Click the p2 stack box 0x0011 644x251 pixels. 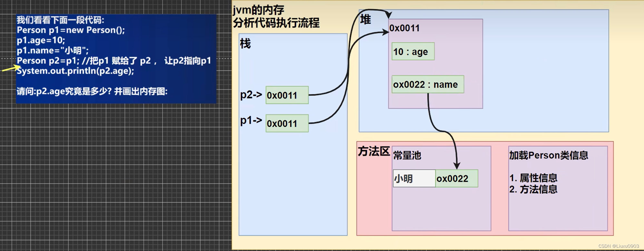287,95
